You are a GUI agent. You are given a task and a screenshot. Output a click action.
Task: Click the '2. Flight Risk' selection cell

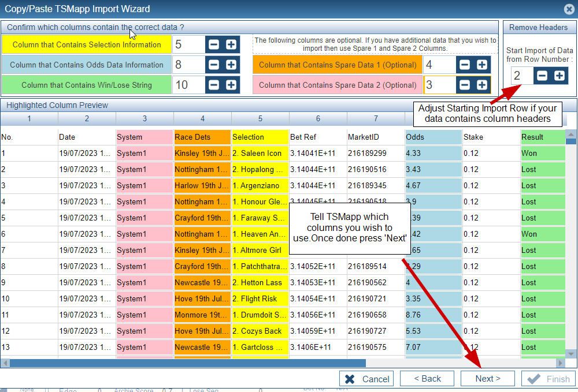[260, 299]
